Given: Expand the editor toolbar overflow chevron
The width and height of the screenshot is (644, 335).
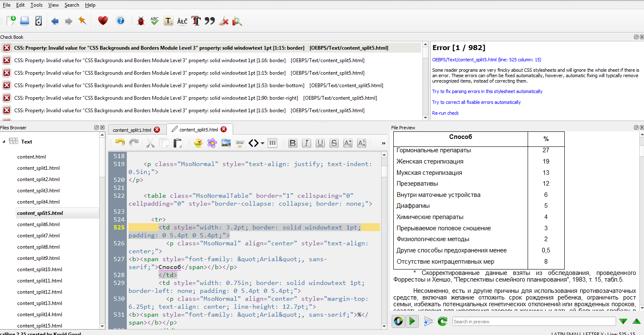Looking at the screenshot, I should click(383, 143).
